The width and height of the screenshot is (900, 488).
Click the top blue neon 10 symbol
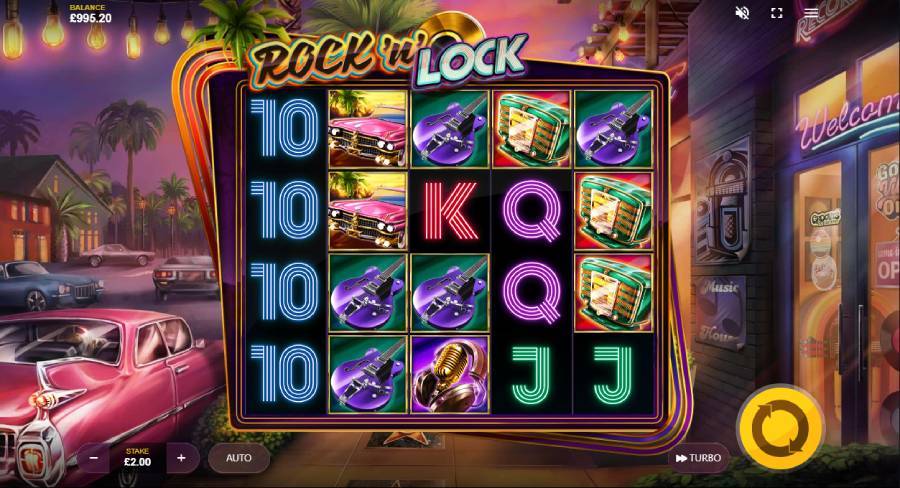pos(285,129)
